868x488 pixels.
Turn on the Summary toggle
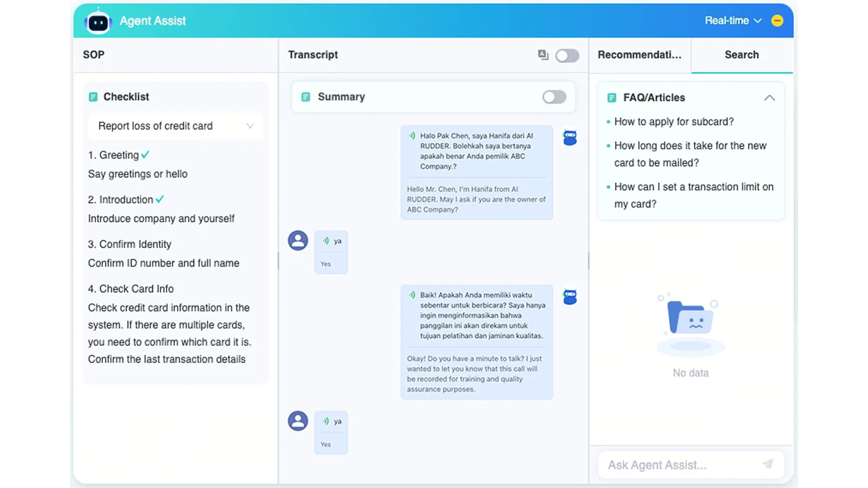[x=554, y=97]
